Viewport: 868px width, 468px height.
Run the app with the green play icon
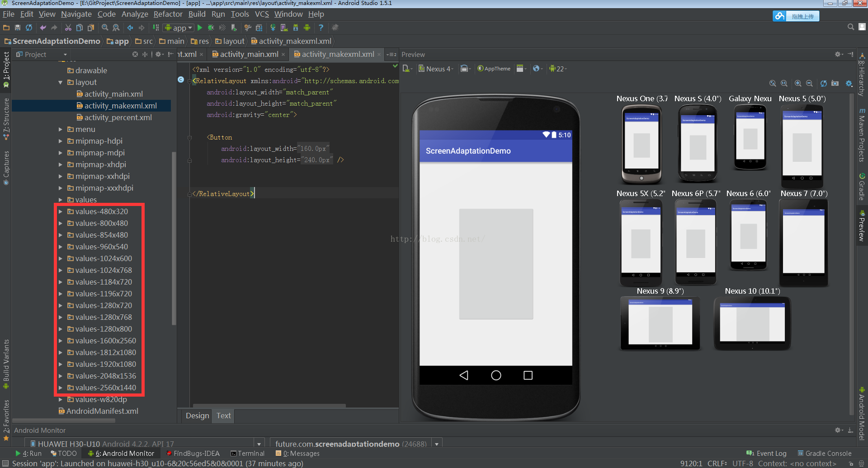(200, 28)
